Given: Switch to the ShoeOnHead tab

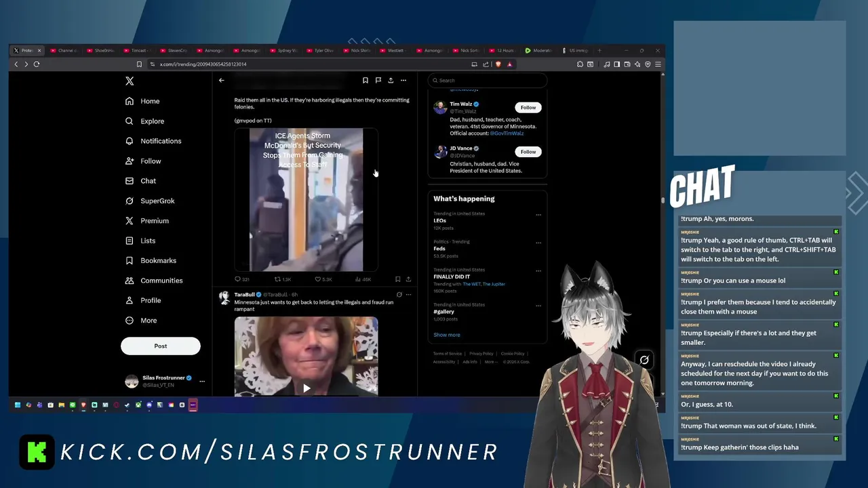Looking at the screenshot, I should 100,51.
